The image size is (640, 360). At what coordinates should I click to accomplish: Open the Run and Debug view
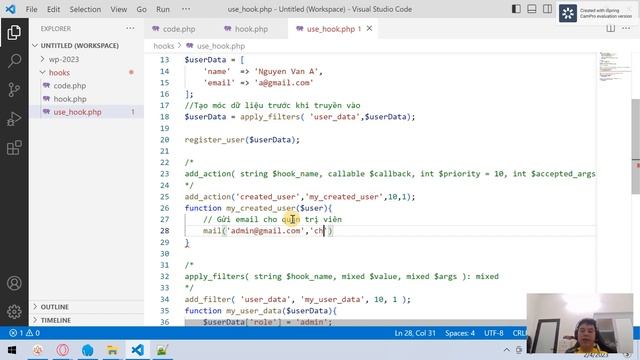(x=14, y=119)
